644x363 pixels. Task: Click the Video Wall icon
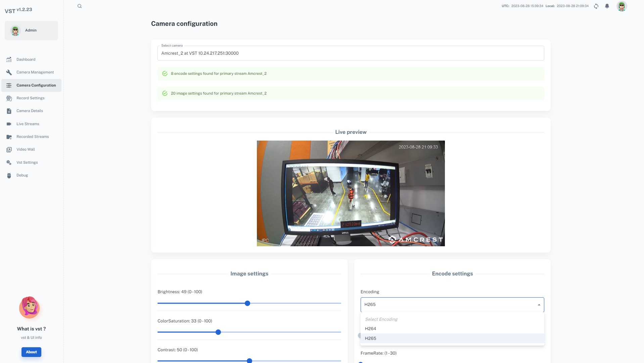9,150
